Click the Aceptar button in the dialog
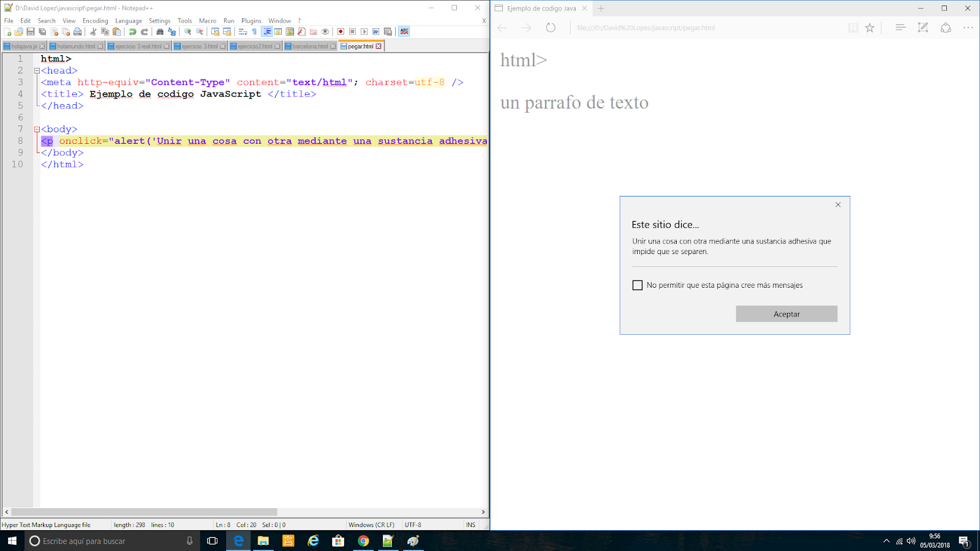Image resolution: width=980 pixels, height=551 pixels. coord(786,313)
